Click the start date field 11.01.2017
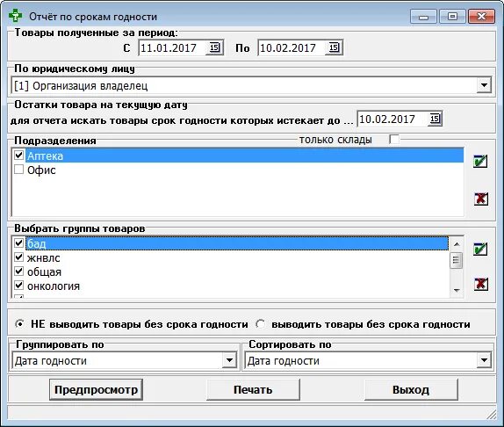The width and height of the screenshot is (504, 427). click(173, 48)
